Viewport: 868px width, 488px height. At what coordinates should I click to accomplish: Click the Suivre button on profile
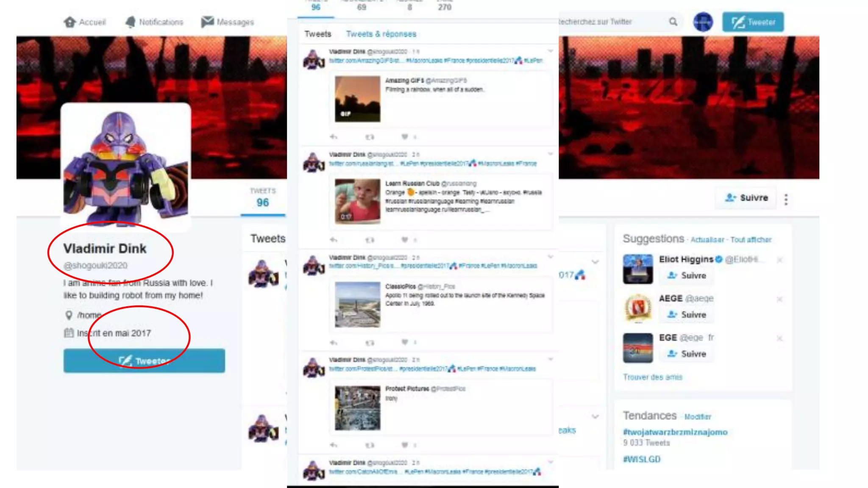coord(746,198)
